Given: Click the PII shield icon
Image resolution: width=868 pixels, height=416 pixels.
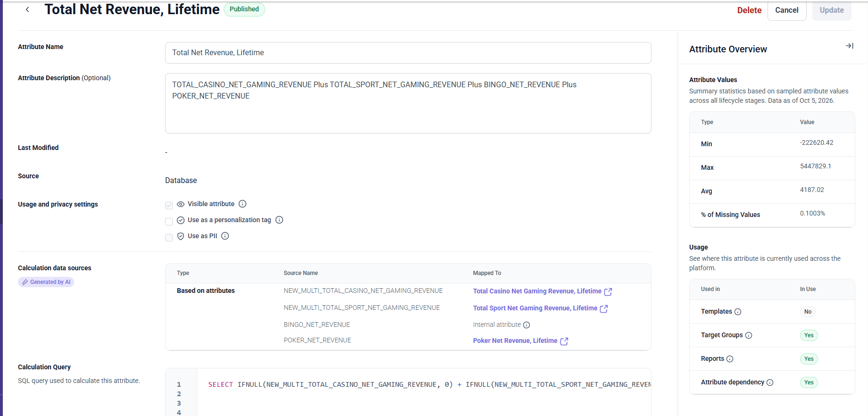Looking at the screenshot, I should pos(181,236).
